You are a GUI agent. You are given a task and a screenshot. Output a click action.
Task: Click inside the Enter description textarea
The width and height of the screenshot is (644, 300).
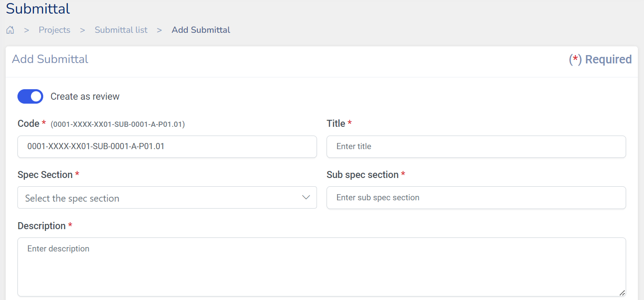point(321,267)
